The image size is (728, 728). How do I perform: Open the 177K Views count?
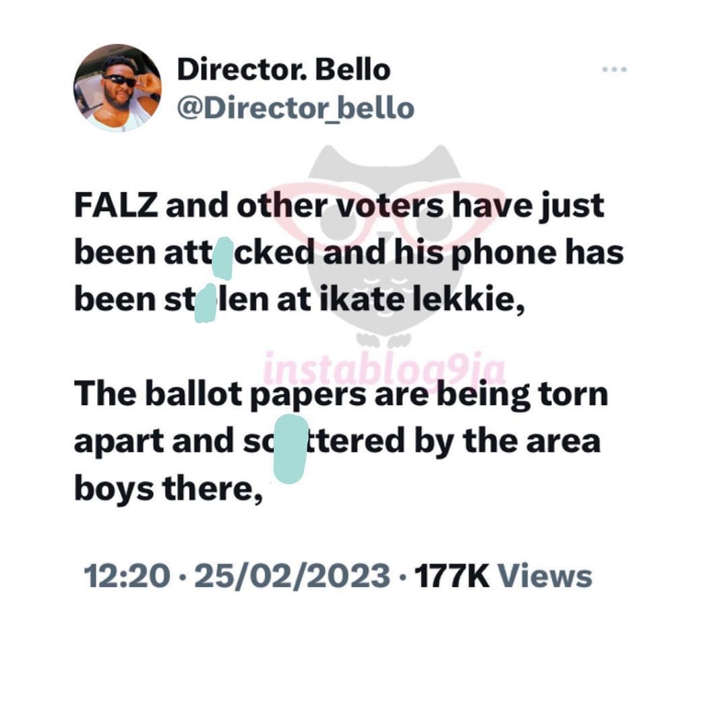(x=503, y=577)
